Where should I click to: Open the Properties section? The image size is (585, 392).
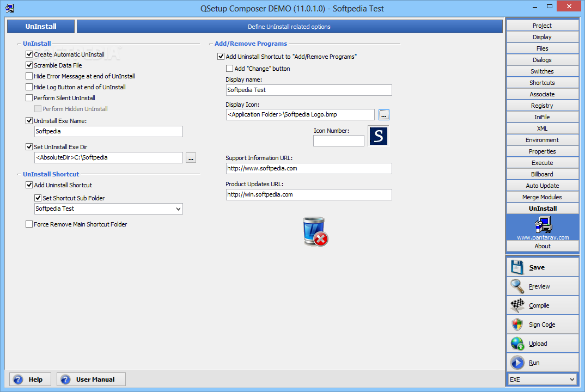click(543, 151)
